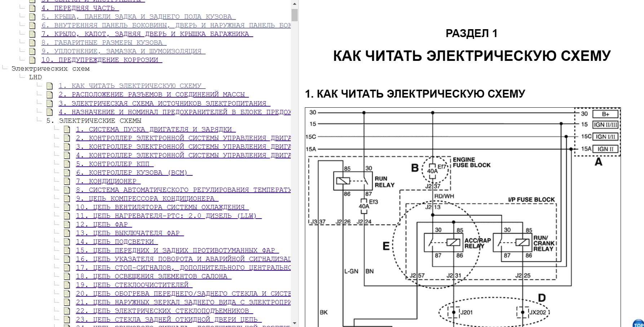Open 23. ЦЕПЬ СТЕКЛА ЗАДНЕЙ ОТКИДНОЙ ДВЕРИ
The height and width of the screenshot is (327, 644).
point(169,319)
